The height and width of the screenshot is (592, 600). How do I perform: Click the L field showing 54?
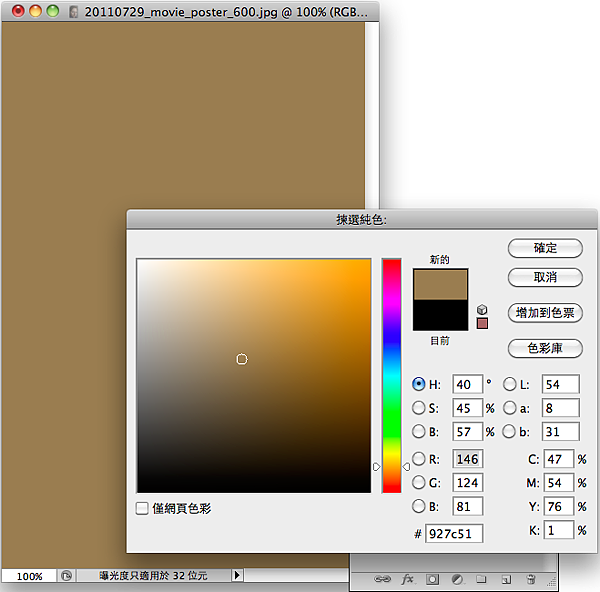coord(561,384)
